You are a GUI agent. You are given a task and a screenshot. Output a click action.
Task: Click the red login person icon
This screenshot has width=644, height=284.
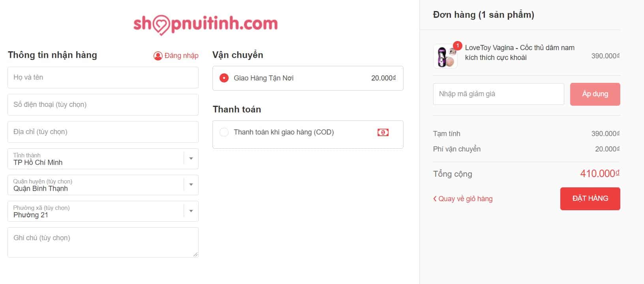(x=158, y=56)
